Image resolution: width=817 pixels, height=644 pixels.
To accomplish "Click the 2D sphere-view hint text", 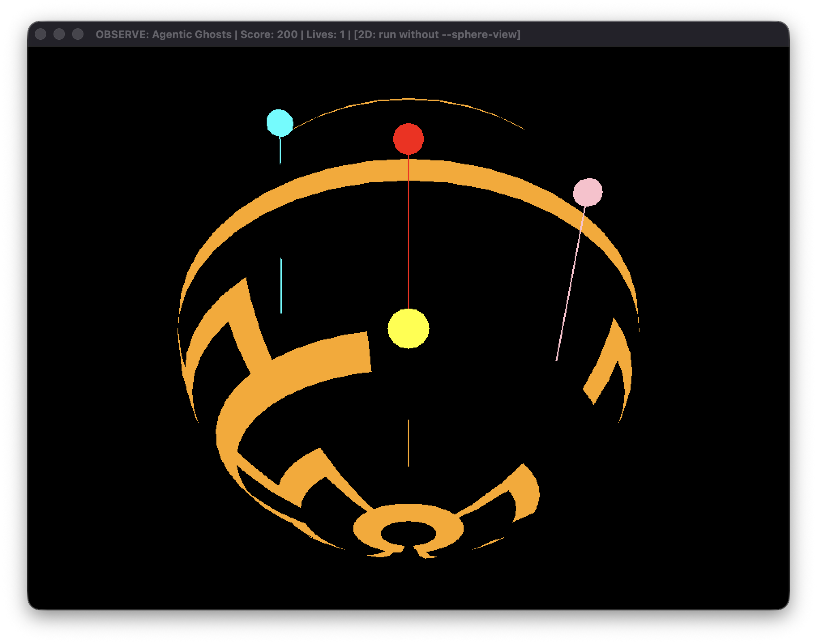I will point(438,35).
